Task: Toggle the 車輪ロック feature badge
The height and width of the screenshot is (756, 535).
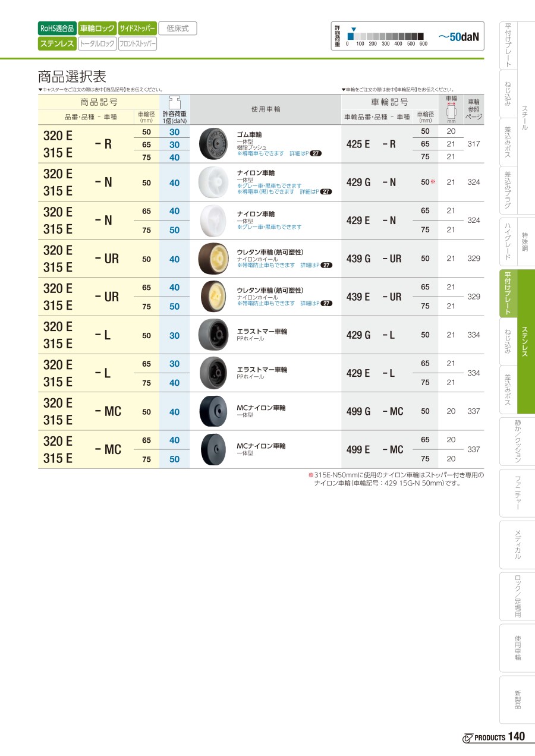Action: point(97,28)
